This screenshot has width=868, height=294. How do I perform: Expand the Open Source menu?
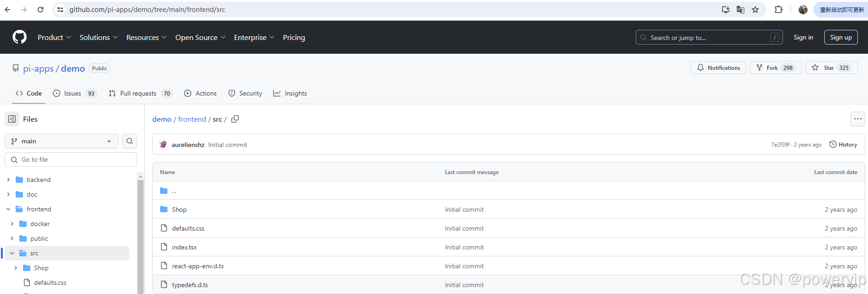pyautogui.click(x=200, y=37)
